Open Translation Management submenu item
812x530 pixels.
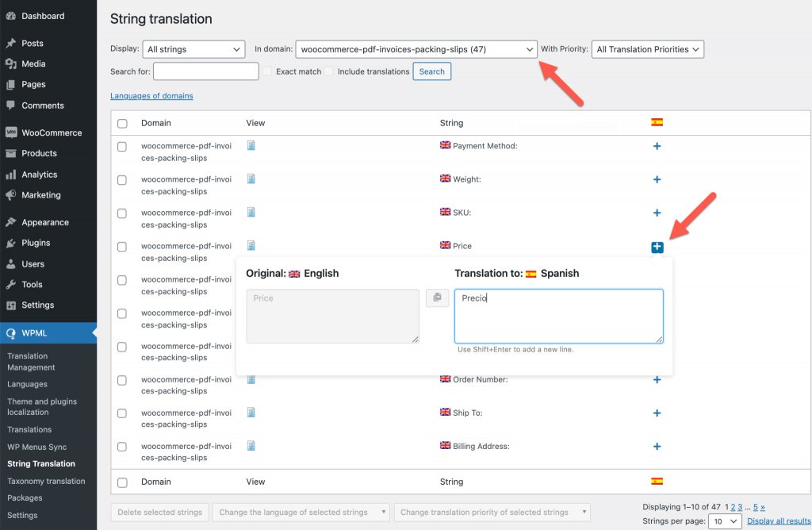point(31,362)
